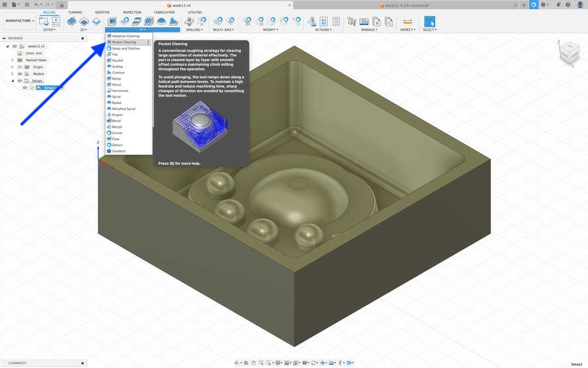Click the 2D Adaptive Clearing toolbar icon
Viewport: 588px width, 368px height.
(72, 21)
